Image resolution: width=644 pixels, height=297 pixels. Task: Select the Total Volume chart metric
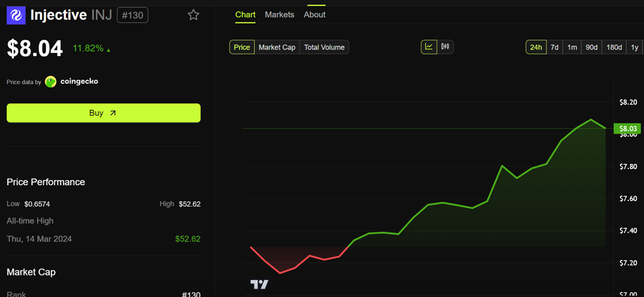[324, 48]
